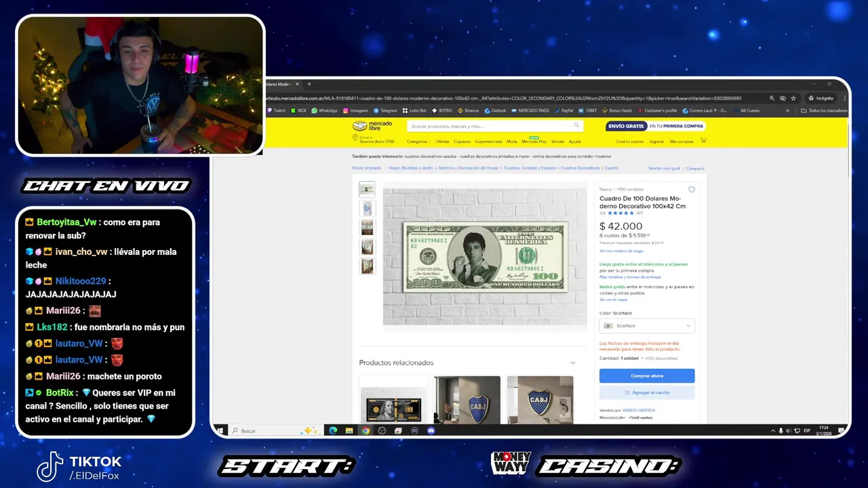Open the Customer's profile bookmark

coord(656,110)
